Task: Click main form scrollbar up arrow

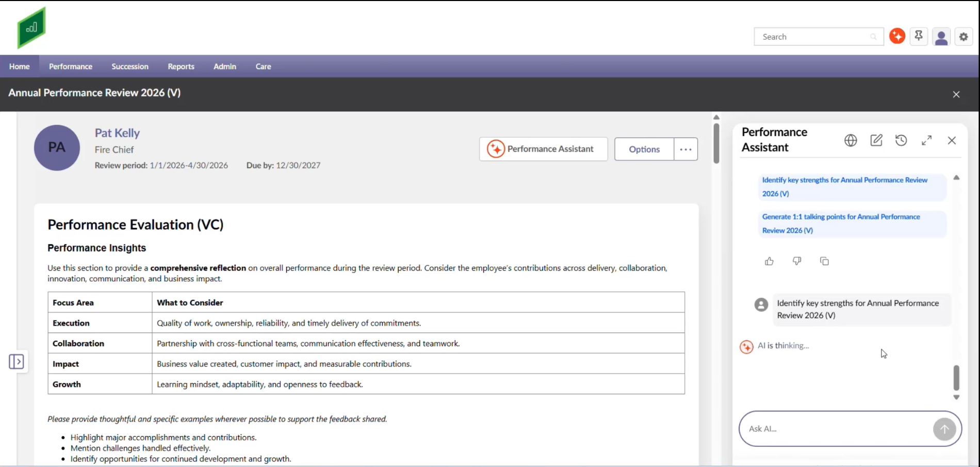Action: click(716, 118)
